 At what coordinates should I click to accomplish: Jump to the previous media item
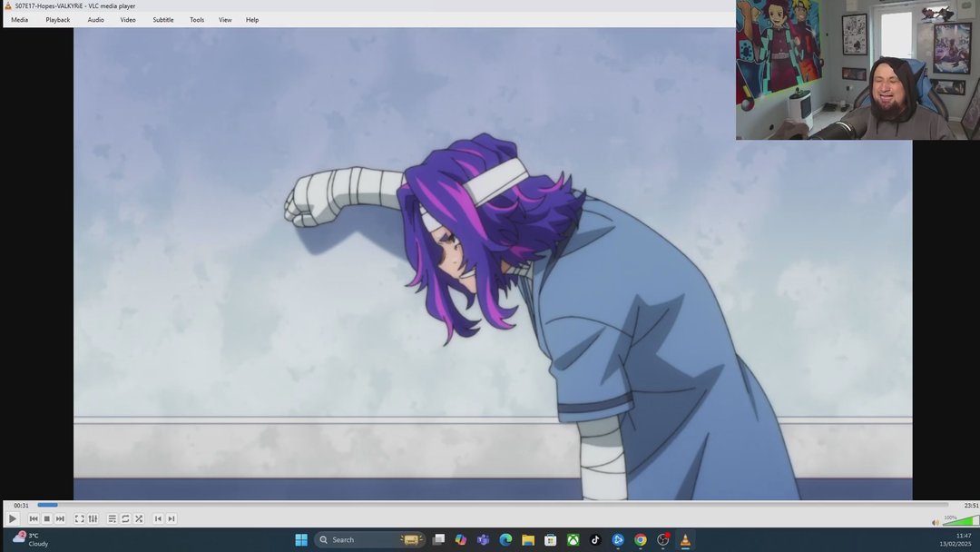click(x=33, y=518)
